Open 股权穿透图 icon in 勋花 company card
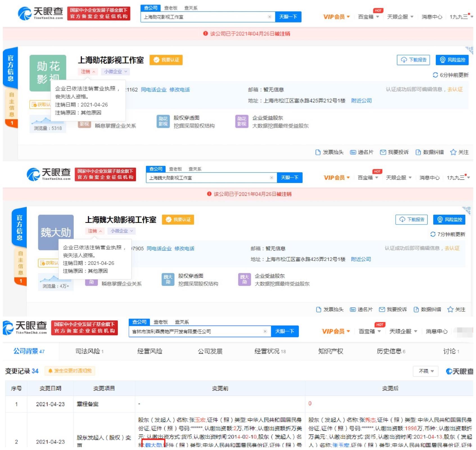Image resolution: width=476 pixels, height=450 pixels. point(163,121)
